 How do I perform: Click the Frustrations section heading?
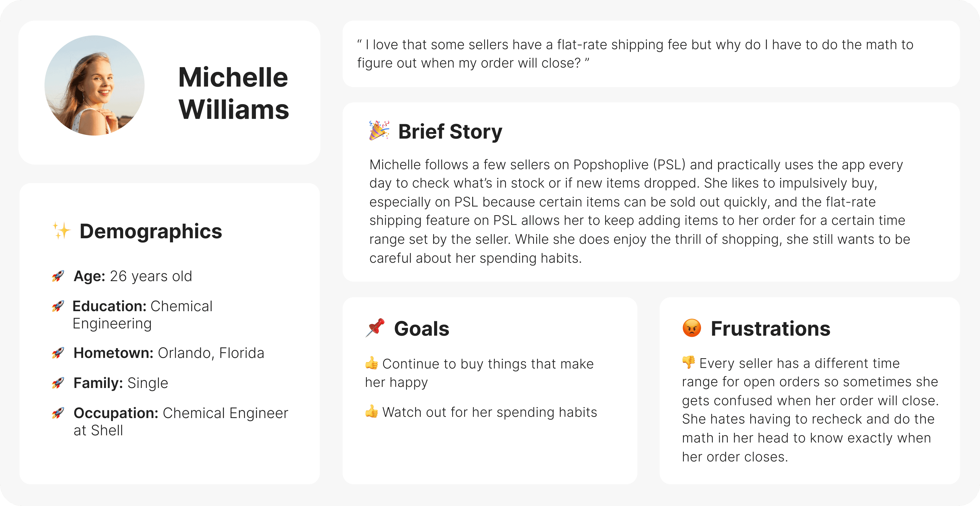(770, 329)
